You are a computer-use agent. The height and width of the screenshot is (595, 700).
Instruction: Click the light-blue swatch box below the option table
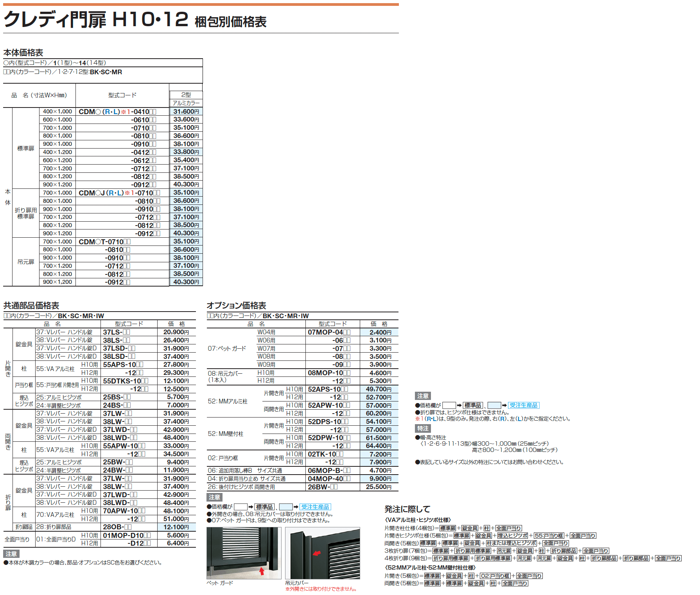286,507
